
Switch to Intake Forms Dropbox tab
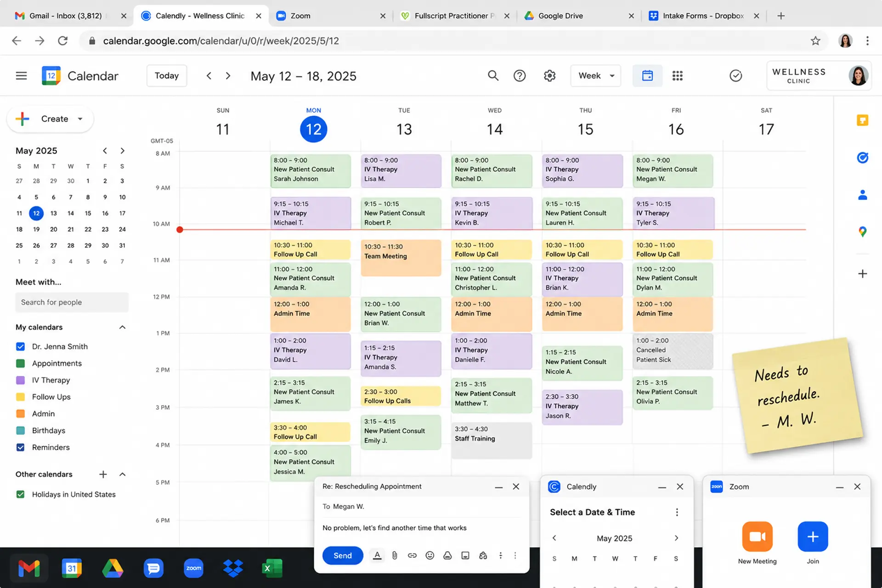704,16
